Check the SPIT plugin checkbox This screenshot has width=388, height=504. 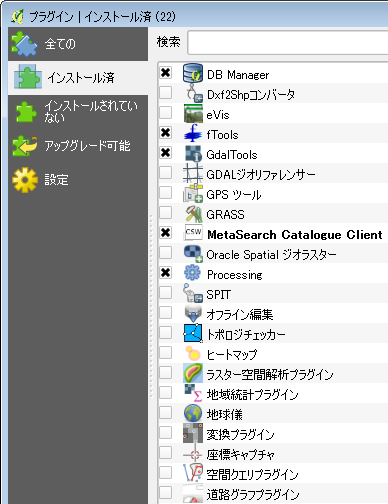165,293
